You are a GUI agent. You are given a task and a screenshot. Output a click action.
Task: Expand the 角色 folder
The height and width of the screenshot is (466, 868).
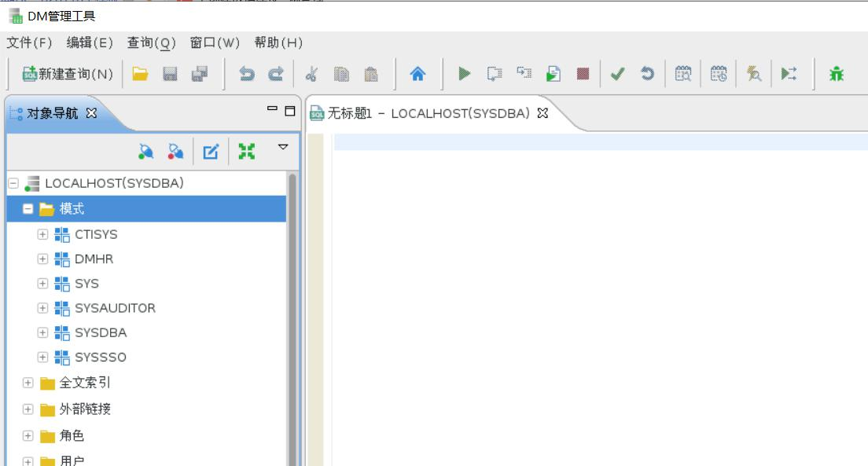click(28, 435)
